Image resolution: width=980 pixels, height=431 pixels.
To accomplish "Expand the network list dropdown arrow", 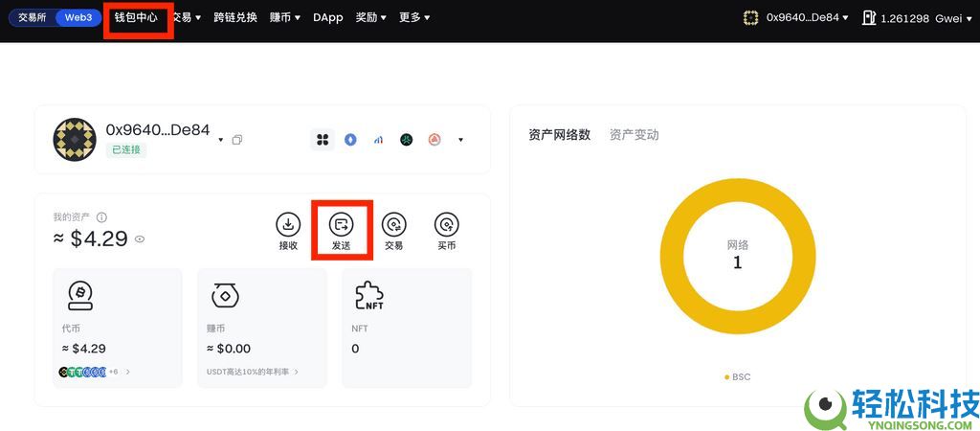I will 460,140.
